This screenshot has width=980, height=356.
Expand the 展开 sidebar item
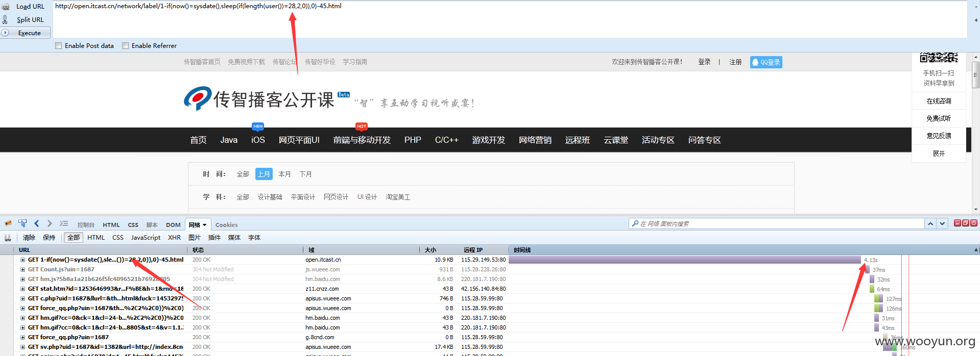(939, 154)
